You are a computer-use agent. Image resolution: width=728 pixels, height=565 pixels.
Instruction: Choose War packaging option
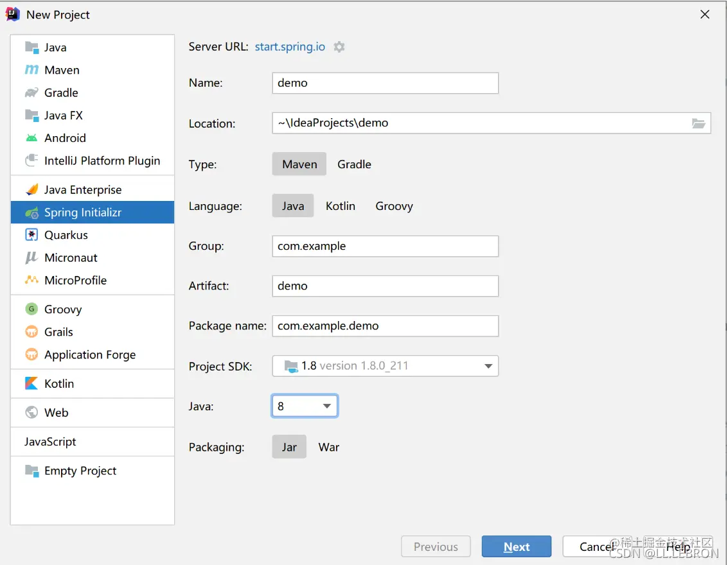[x=329, y=447]
